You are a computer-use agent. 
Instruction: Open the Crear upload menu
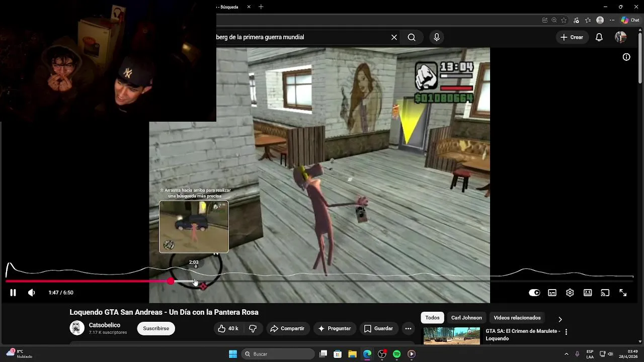pos(572,37)
